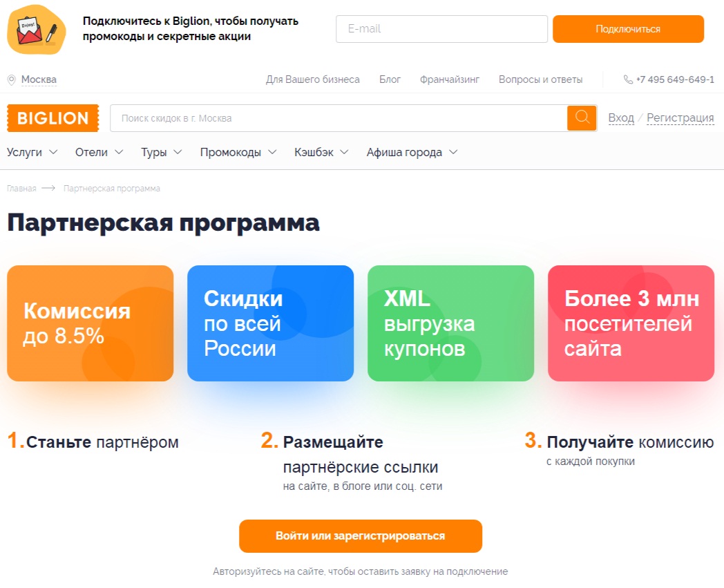Open the Промокоды category menu

point(231,153)
